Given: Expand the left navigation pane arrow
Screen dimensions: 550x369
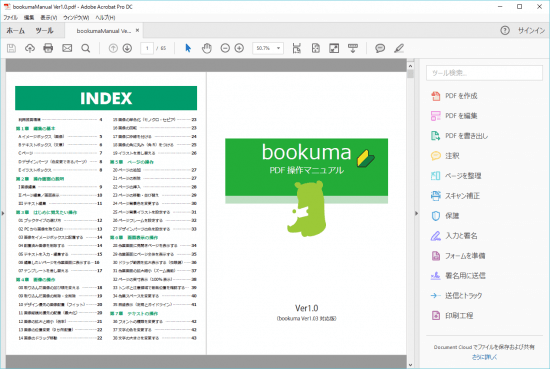Looking at the screenshot, I should [3, 213].
